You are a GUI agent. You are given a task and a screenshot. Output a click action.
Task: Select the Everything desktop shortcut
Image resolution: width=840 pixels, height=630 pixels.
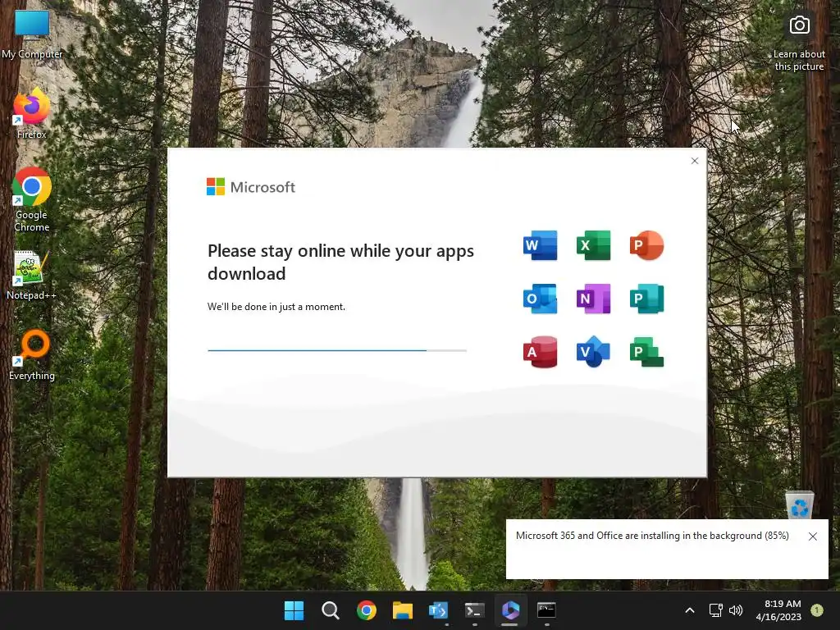(x=32, y=355)
